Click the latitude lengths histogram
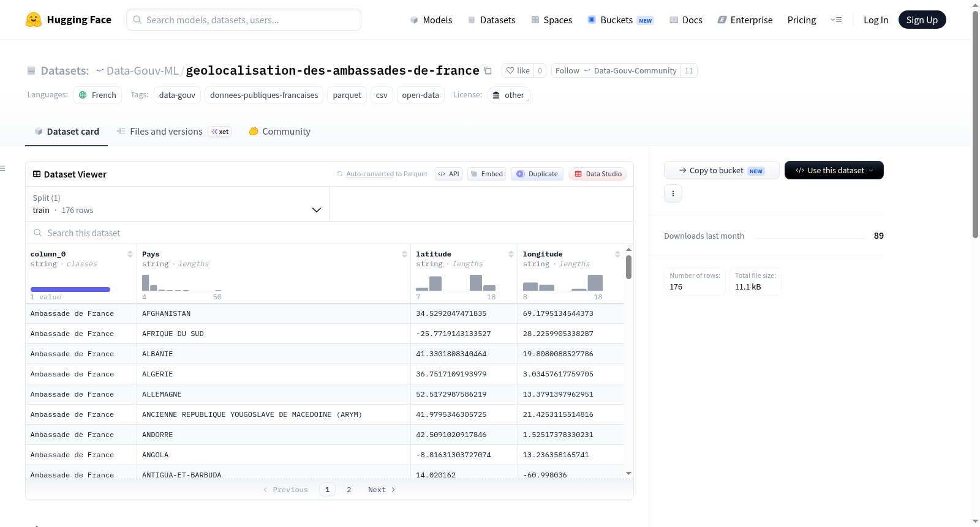The width and height of the screenshot is (980, 527). (456, 283)
